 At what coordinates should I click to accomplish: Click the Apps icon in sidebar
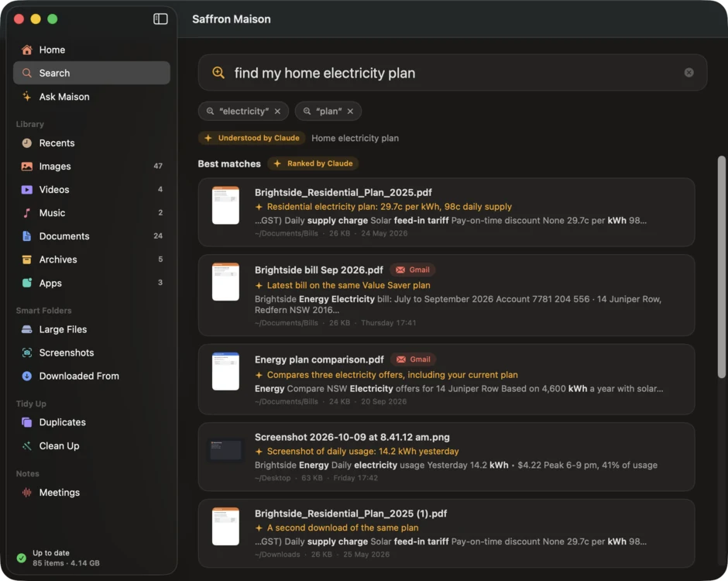point(27,283)
